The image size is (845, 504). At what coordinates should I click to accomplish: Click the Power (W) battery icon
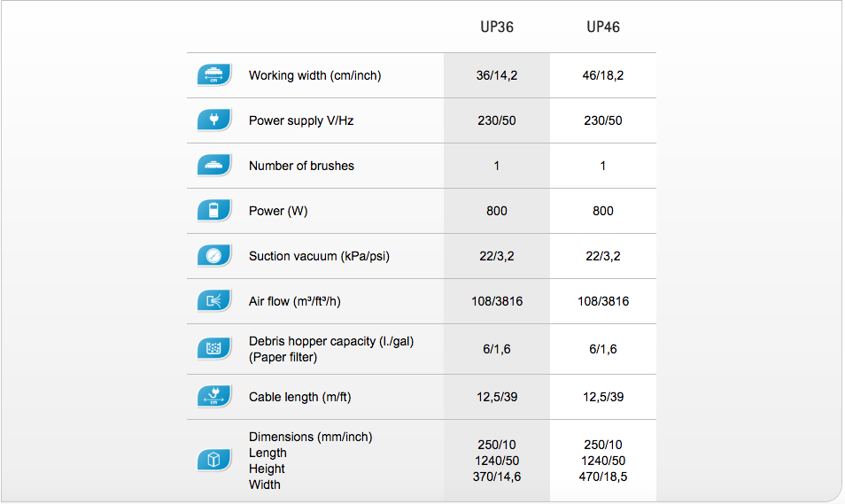214,211
